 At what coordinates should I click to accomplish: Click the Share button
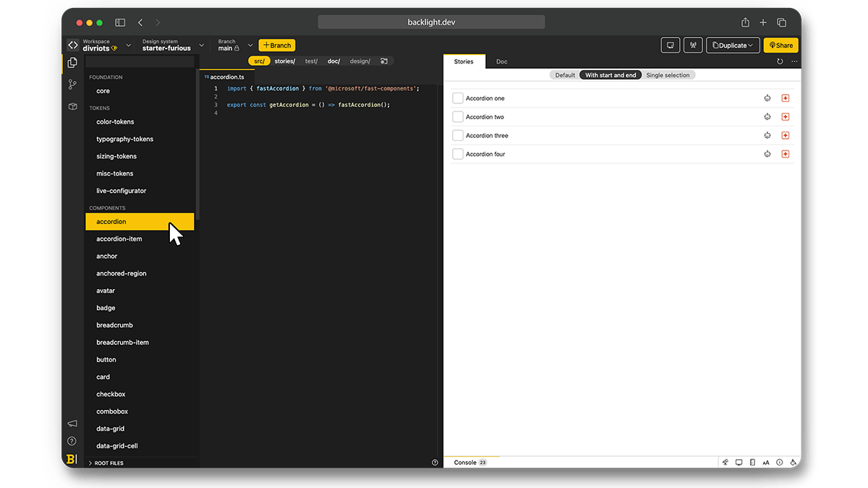[x=780, y=46]
